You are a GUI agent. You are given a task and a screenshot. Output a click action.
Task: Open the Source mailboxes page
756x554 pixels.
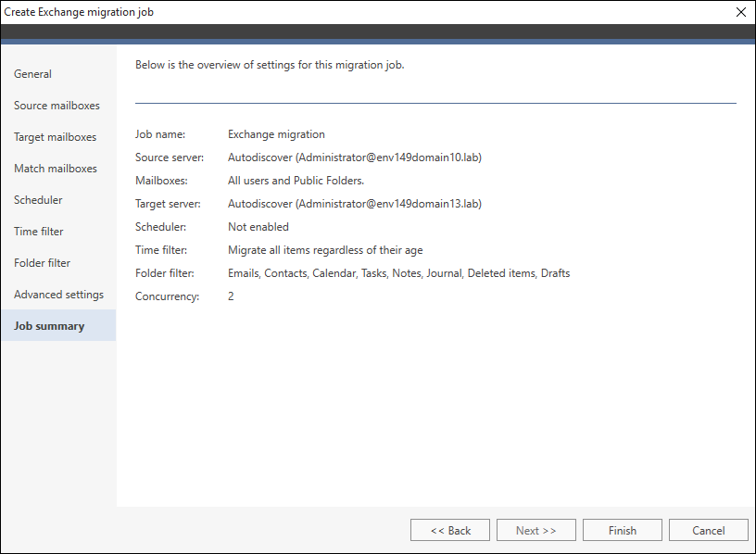tap(57, 105)
